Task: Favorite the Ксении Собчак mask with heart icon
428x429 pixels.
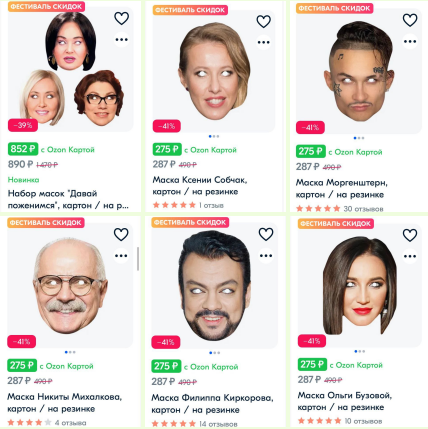Action: click(x=264, y=21)
